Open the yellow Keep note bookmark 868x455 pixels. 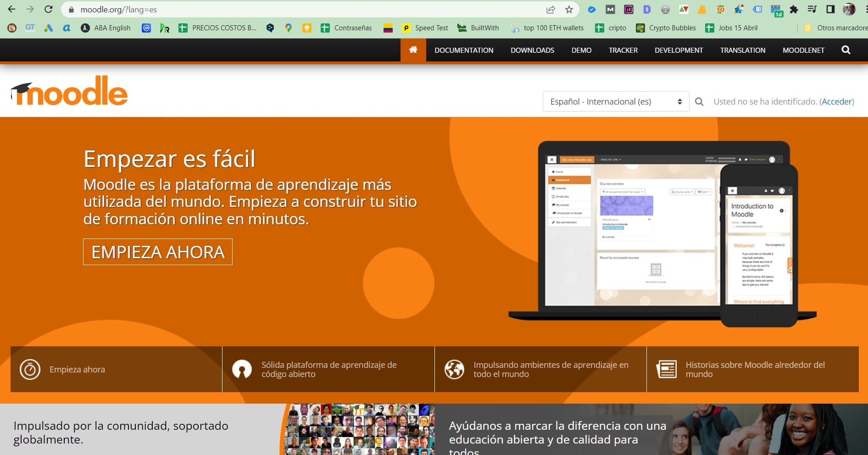307,28
